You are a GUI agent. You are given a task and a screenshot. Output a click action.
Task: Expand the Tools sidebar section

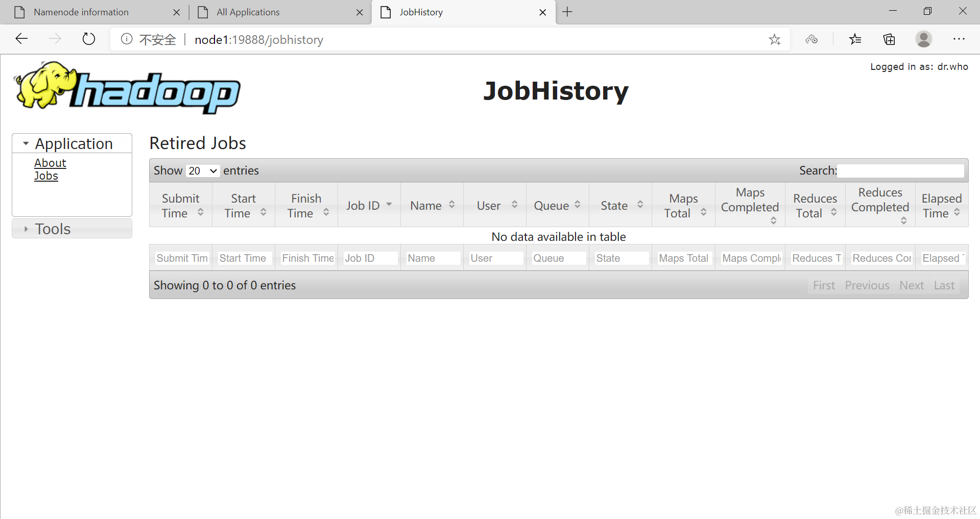26,229
